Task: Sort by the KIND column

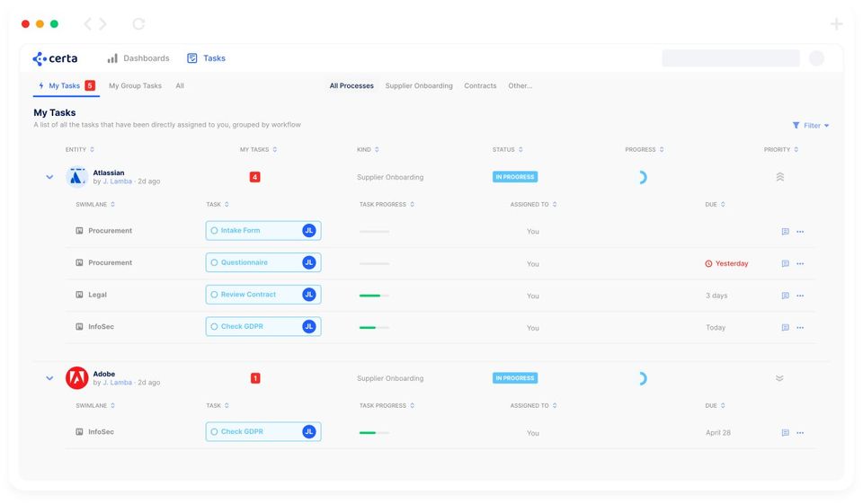Action: pyautogui.click(x=368, y=150)
